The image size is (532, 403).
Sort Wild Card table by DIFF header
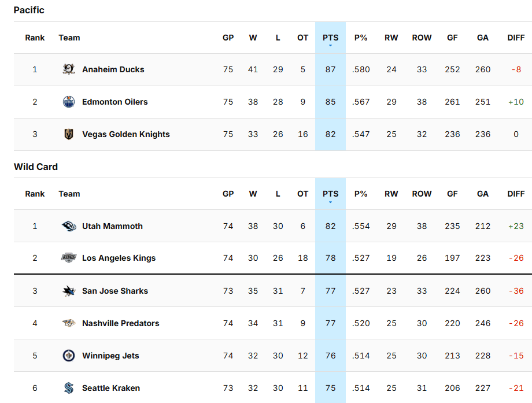point(515,194)
